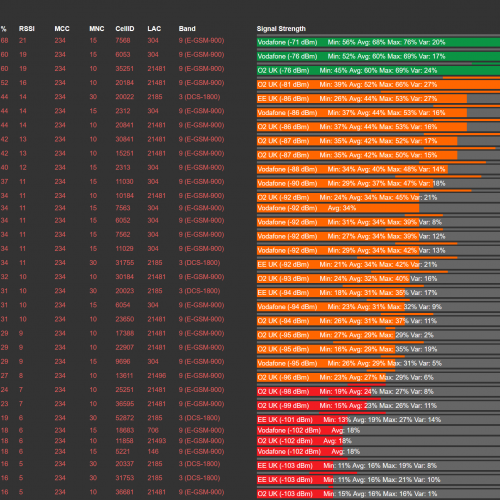Select CellID 7568 cell
The image size is (500, 500).
pos(123,41)
